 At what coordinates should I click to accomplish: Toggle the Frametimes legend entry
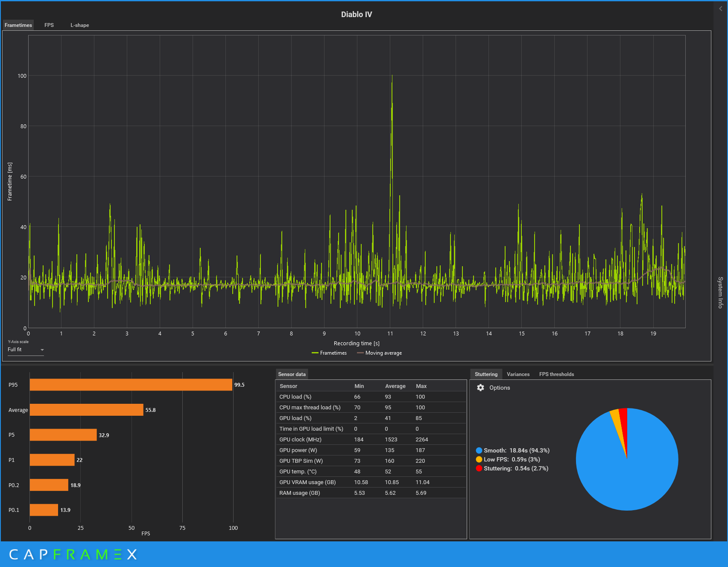click(x=329, y=353)
